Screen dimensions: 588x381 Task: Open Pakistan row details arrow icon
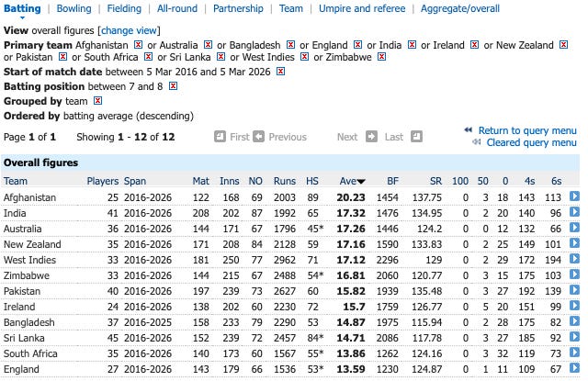pos(574,290)
